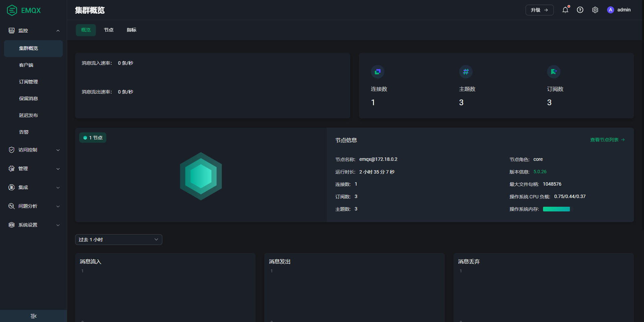Open 客户端 in the sidebar

(26, 65)
